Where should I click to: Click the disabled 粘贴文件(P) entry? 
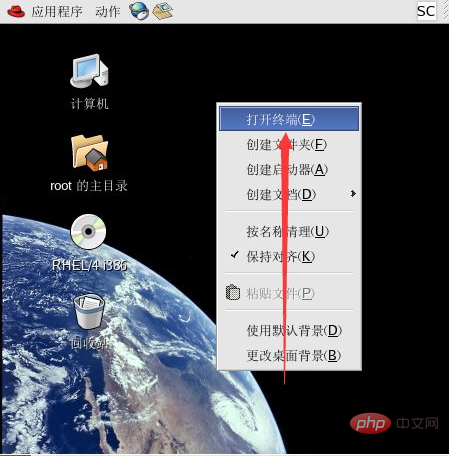tap(289, 293)
